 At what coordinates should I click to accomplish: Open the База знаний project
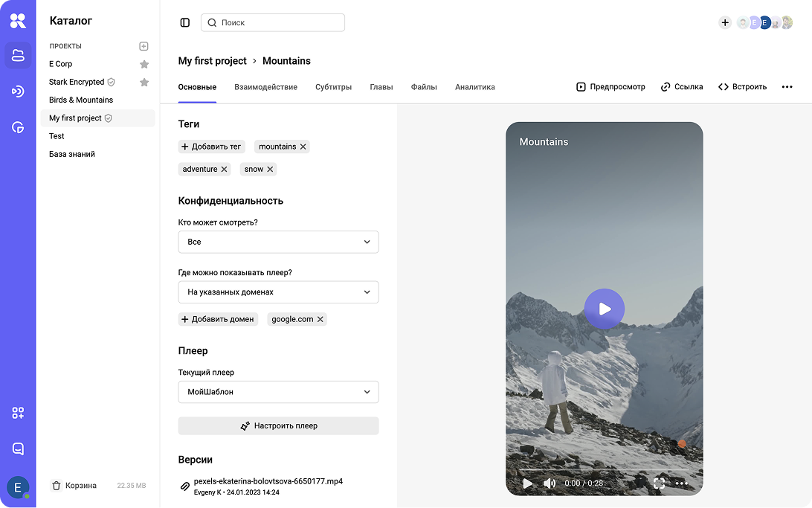(x=72, y=154)
